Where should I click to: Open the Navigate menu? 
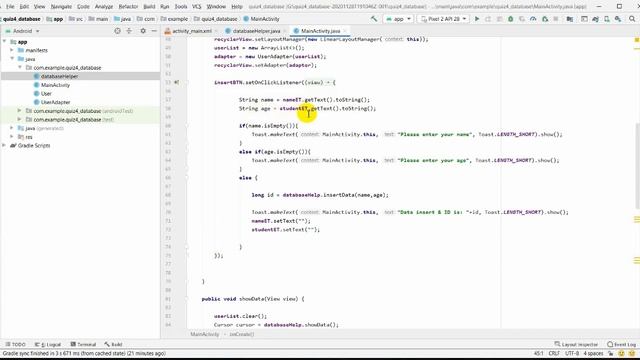[x=61, y=7]
